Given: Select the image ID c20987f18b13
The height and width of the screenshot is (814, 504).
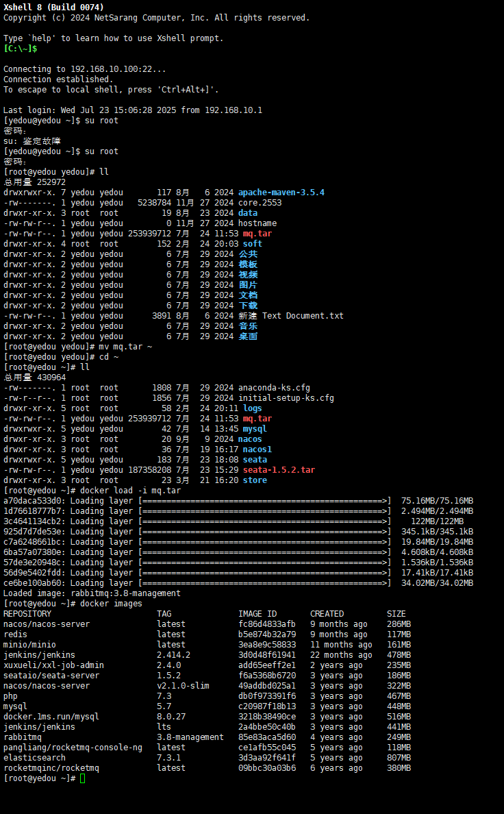Looking at the screenshot, I should [x=267, y=706].
